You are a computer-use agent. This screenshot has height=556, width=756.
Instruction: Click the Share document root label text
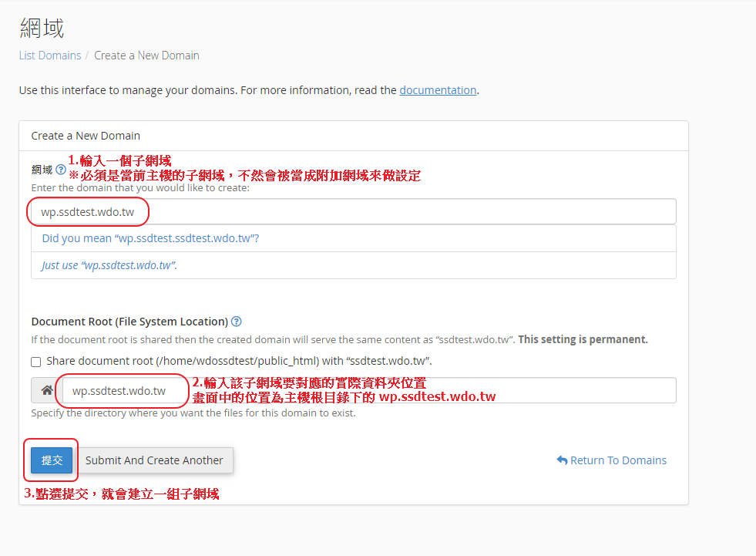(239, 361)
